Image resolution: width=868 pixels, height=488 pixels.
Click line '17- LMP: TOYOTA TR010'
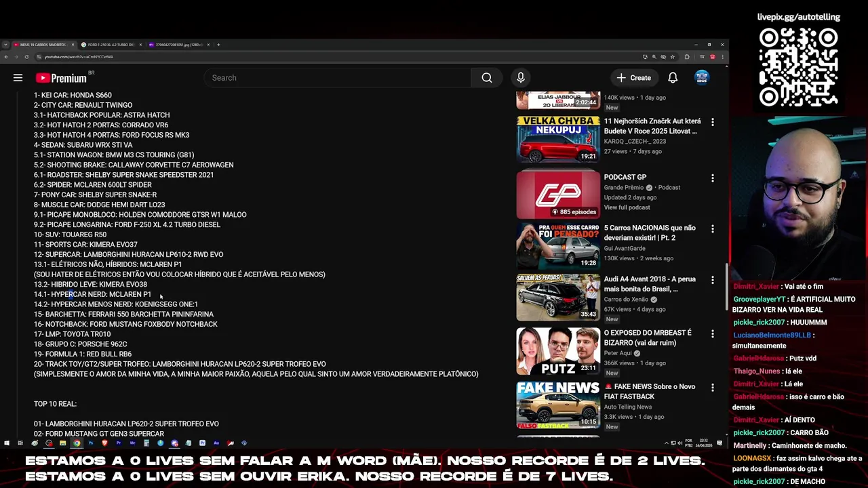(72, 334)
